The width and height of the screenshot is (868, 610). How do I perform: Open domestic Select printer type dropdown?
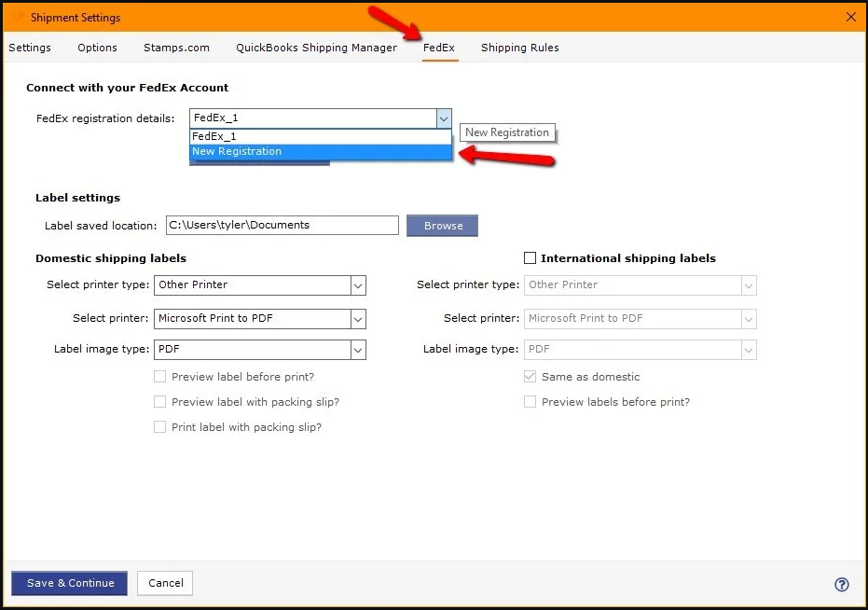coord(357,285)
